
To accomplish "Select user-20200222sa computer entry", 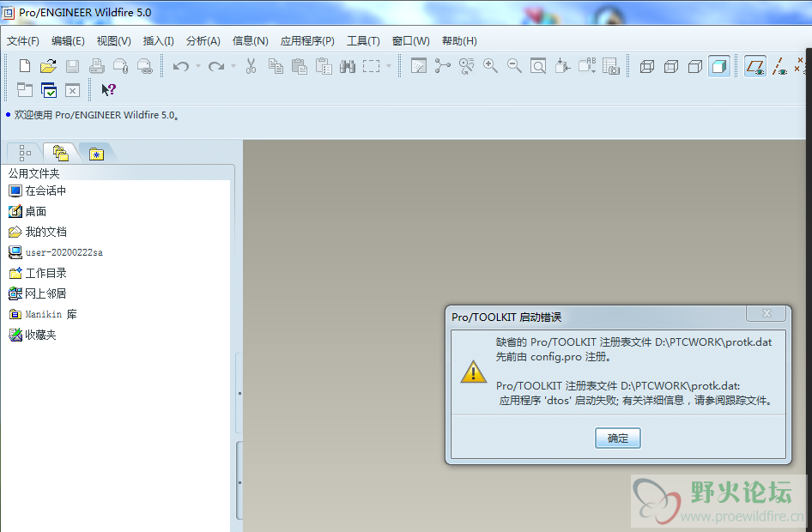I will tap(56, 252).
